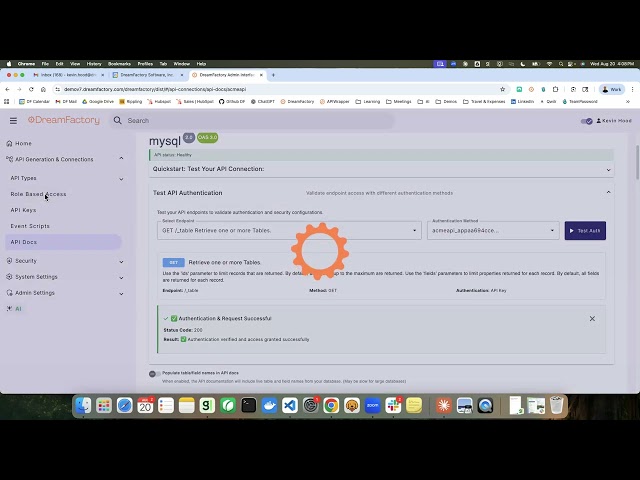Click the Home house icon in sidebar
Viewport: 640px width, 480px height.
(x=9, y=143)
